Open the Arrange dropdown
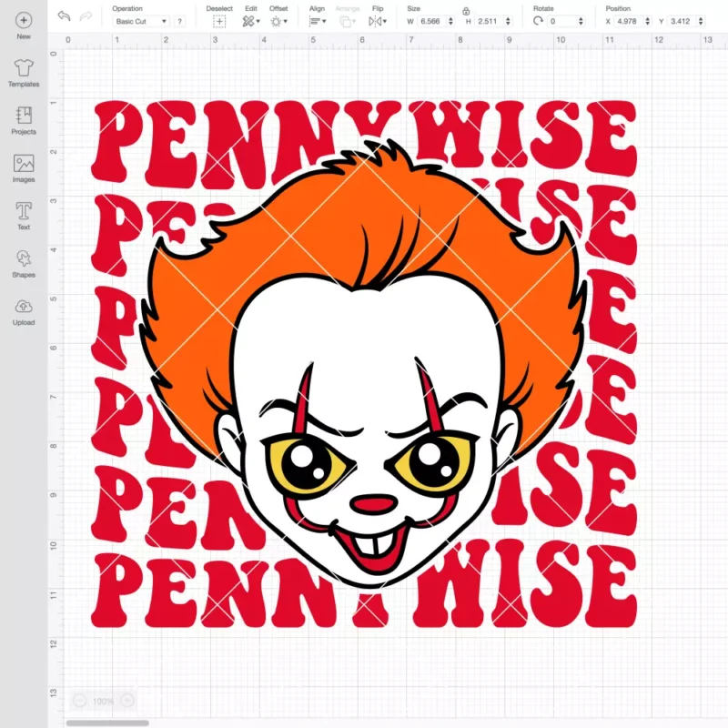 (348, 21)
